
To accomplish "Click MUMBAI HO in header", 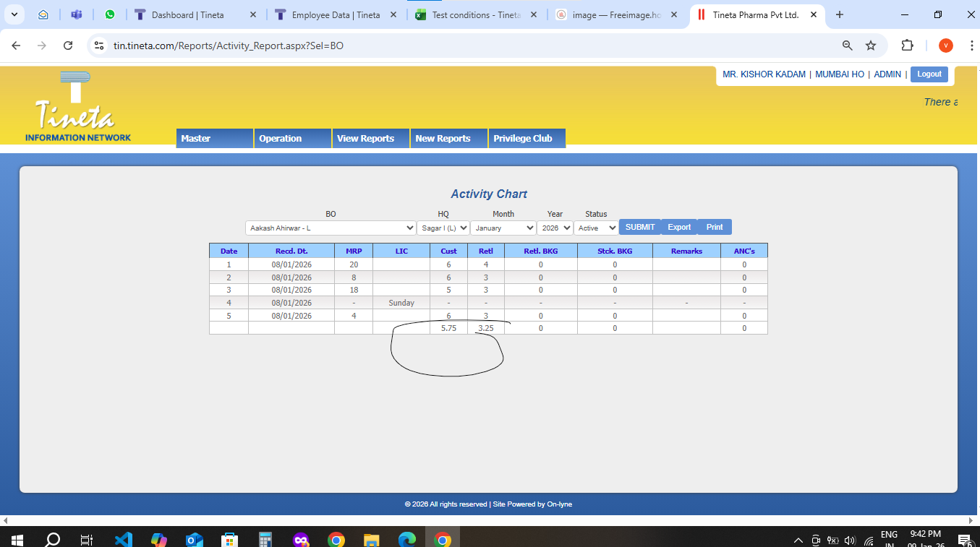I will pyautogui.click(x=840, y=74).
